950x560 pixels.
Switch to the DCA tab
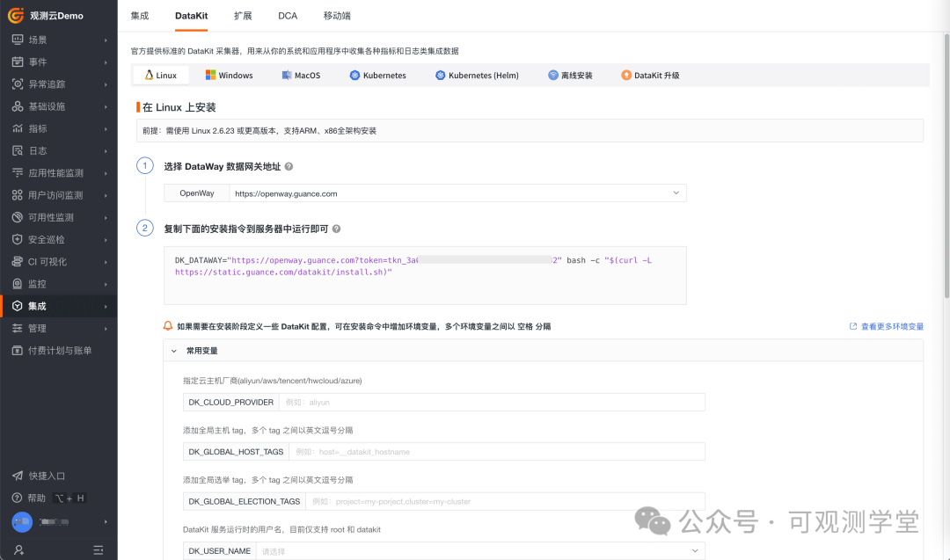(x=288, y=16)
